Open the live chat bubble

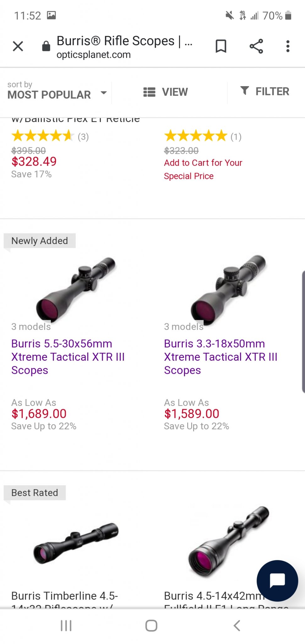tap(277, 580)
